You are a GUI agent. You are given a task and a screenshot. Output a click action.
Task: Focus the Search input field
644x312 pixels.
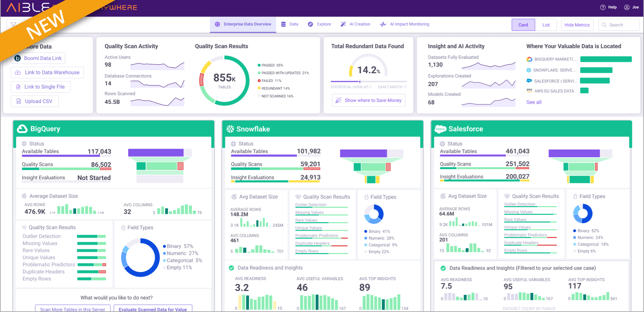(619, 25)
